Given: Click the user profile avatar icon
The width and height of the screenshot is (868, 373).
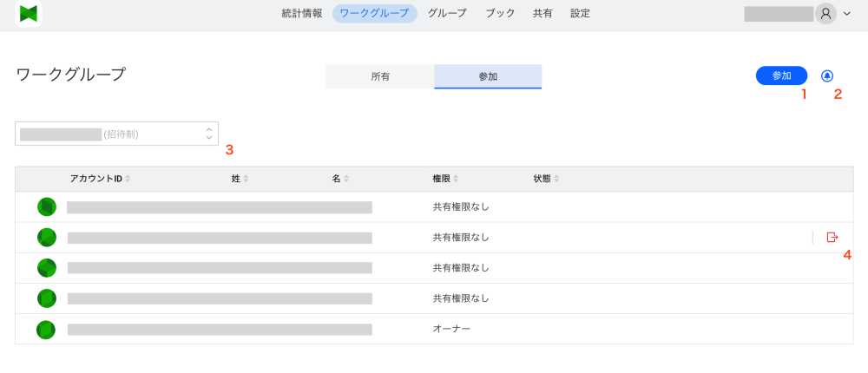Looking at the screenshot, I should coord(825,14).
